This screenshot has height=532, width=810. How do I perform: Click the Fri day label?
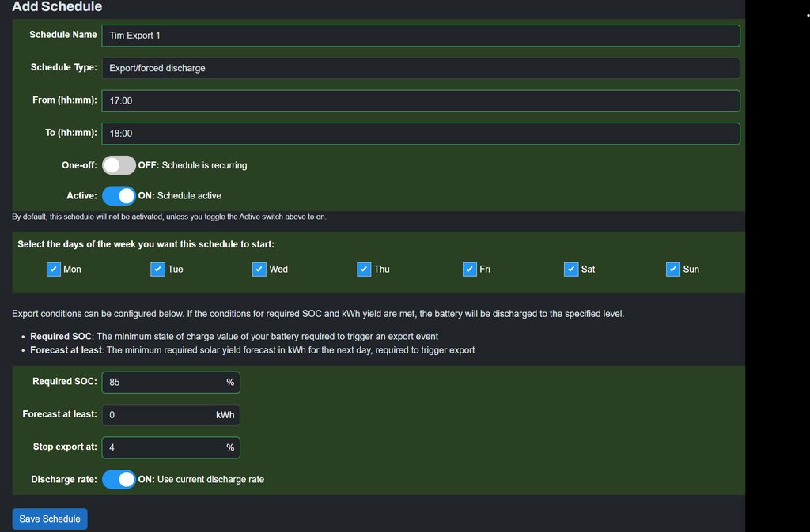[485, 270]
